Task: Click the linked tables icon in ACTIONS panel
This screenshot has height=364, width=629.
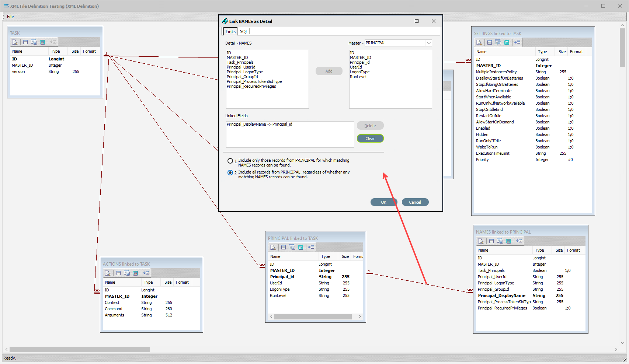Action: pos(127,273)
